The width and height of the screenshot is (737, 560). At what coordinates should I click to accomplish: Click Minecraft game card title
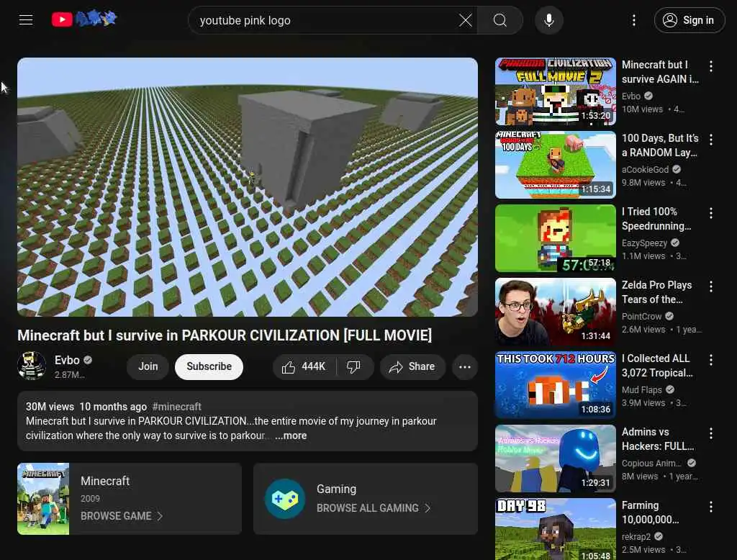(105, 481)
